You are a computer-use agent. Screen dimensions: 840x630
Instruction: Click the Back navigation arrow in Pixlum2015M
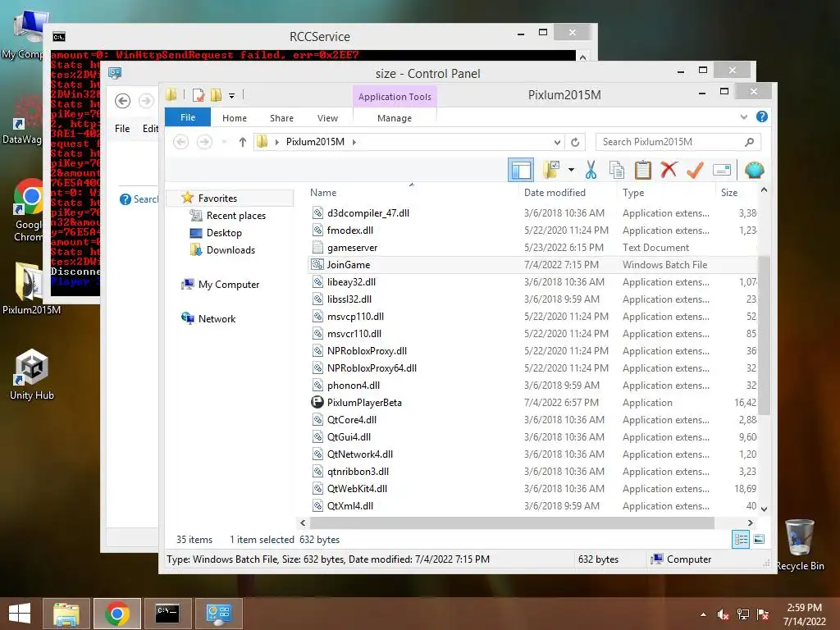tap(181, 142)
